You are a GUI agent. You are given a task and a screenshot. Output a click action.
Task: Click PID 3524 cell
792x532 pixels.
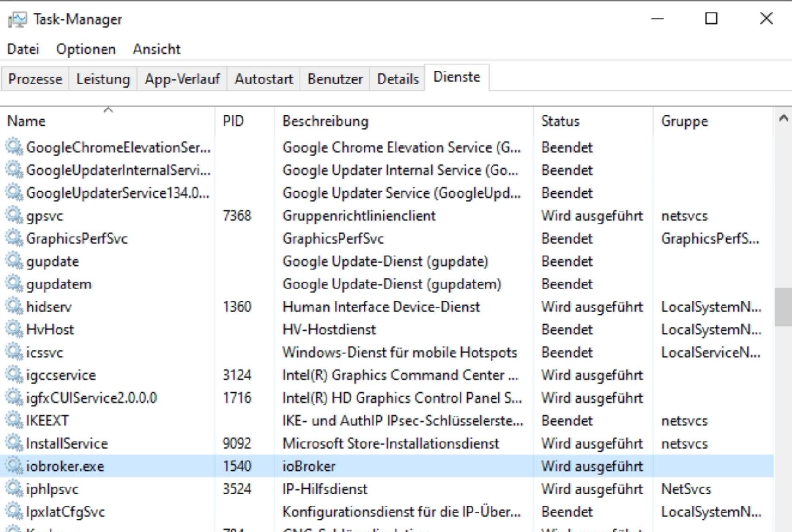237,488
